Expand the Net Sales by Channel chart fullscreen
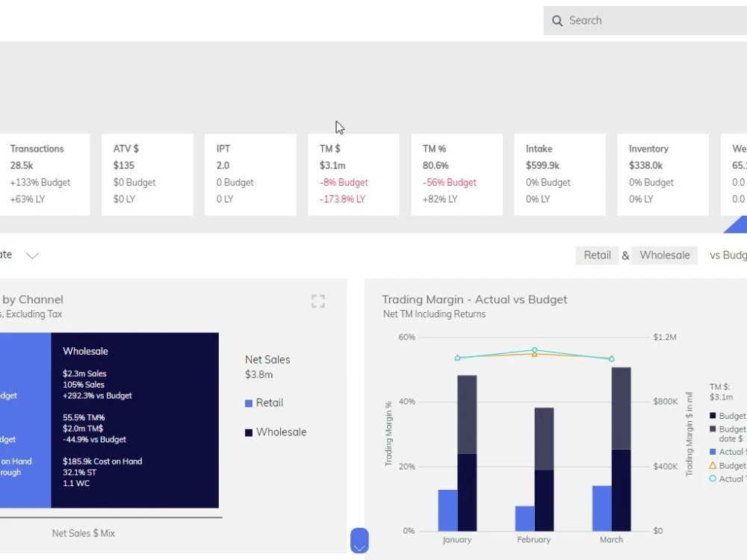The height and width of the screenshot is (560, 747). click(318, 301)
